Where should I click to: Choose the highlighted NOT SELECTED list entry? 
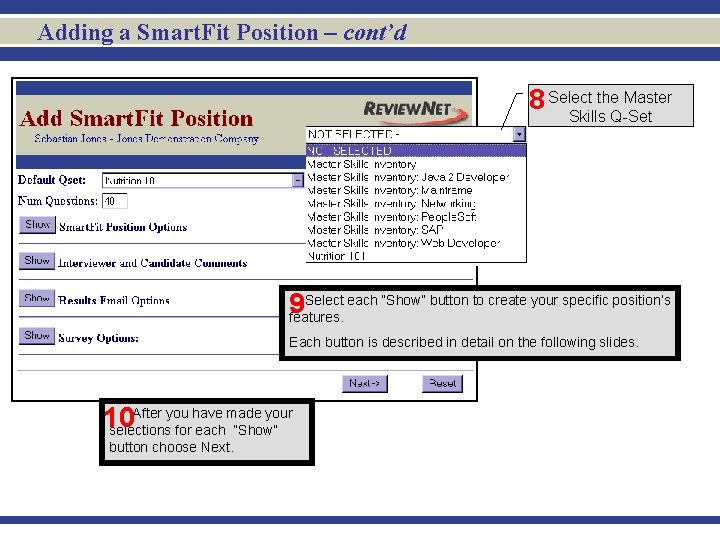point(416,151)
